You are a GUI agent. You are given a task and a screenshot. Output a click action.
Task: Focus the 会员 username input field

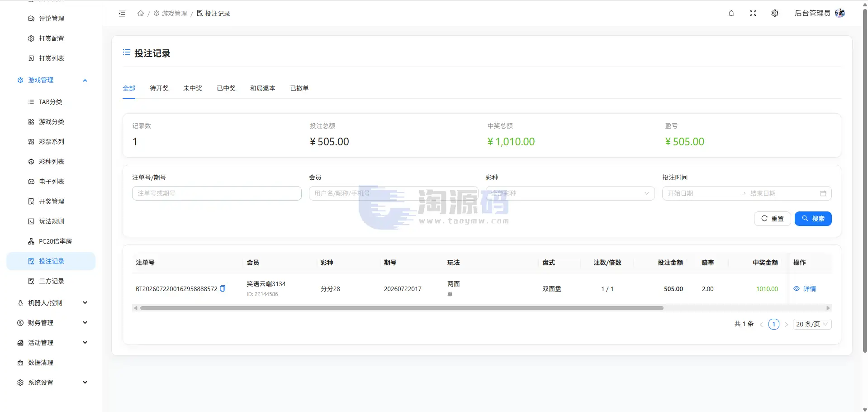pos(394,193)
